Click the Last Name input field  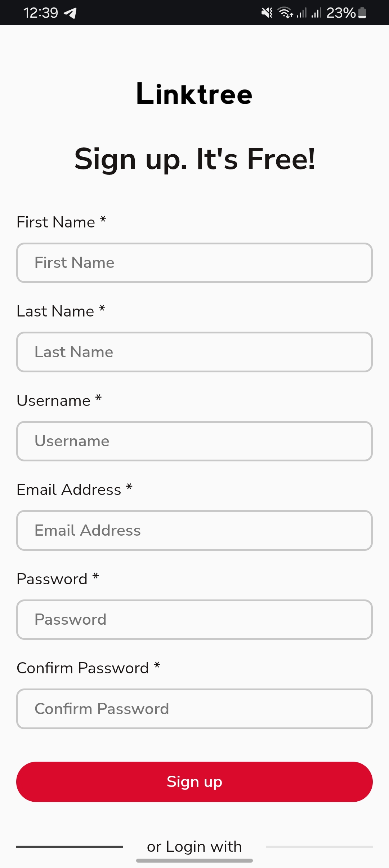[x=194, y=351]
